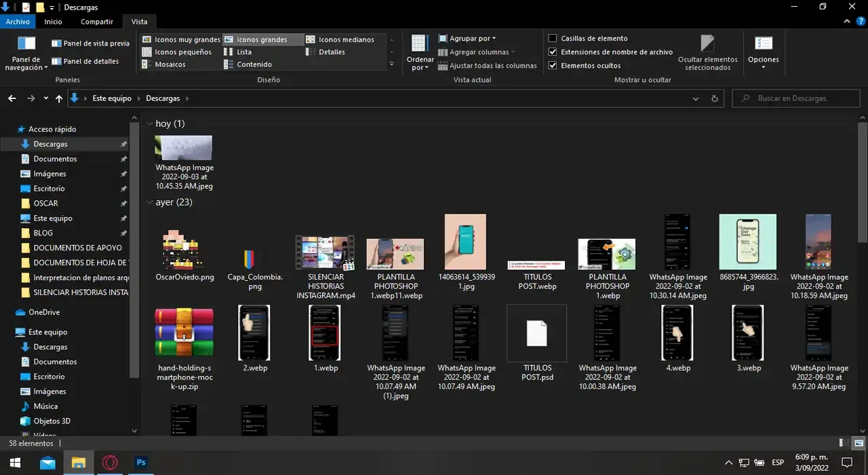Click Este equipo in address path
The width and height of the screenshot is (868, 475).
tap(112, 98)
